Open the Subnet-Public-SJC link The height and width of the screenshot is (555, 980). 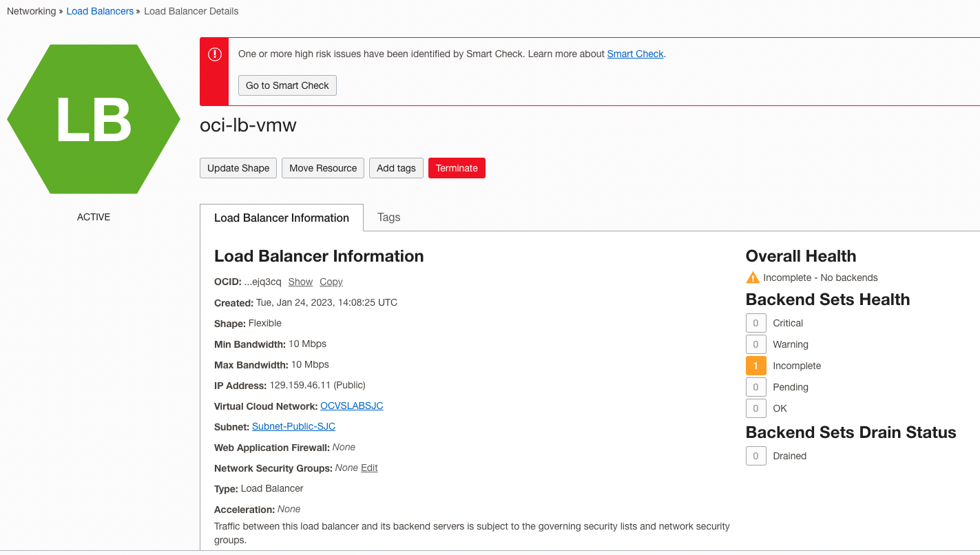(293, 426)
